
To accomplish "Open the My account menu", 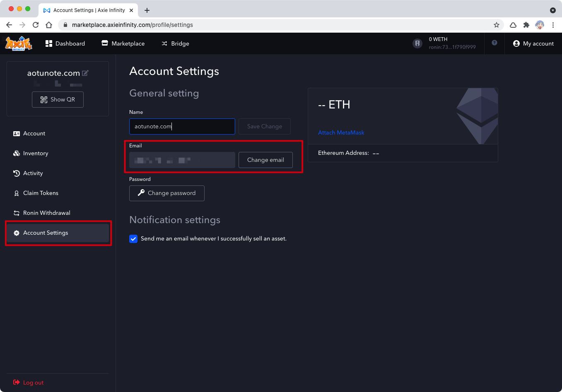I will [x=533, y=43].
